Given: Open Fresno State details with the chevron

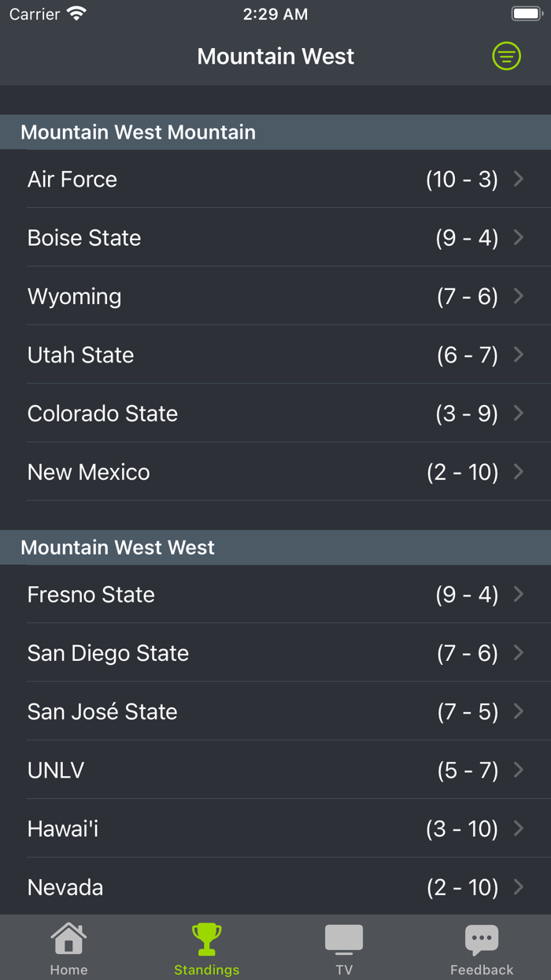Looking at the screenshot, I should (x=519, y=594).
